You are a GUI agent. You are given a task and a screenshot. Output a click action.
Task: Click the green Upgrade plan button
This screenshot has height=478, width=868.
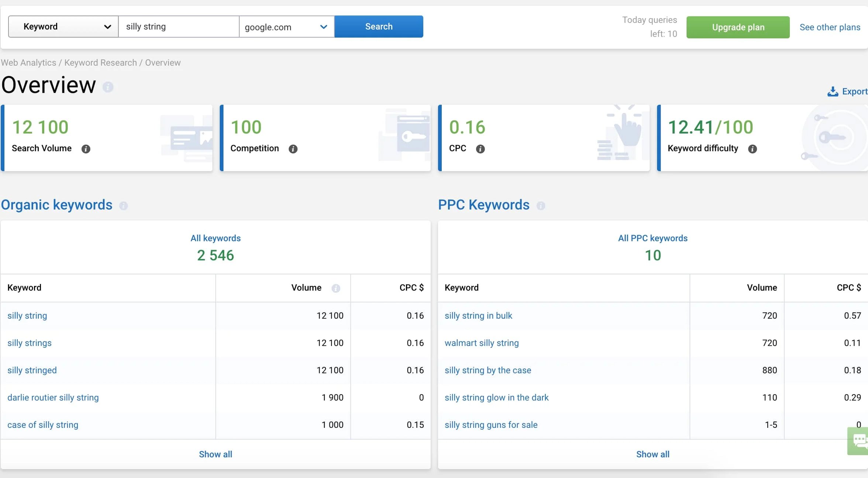pos(738,27)
